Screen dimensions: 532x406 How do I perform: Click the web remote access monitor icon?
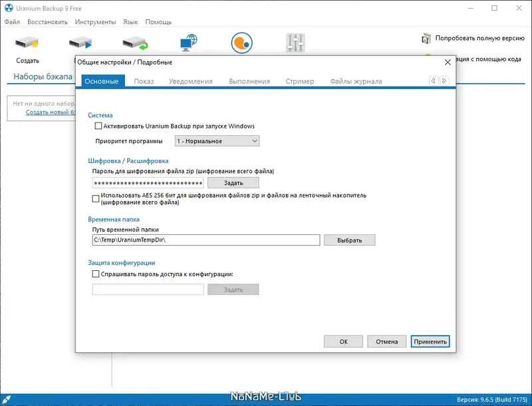188,41
